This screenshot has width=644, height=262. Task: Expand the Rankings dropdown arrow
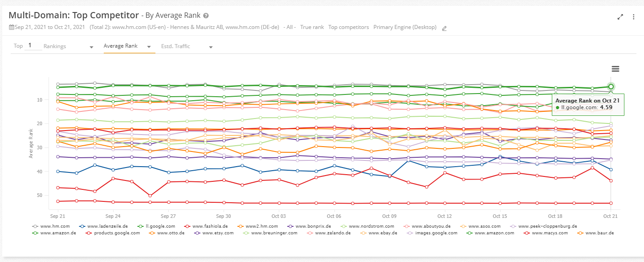click(x=91, y=47)
